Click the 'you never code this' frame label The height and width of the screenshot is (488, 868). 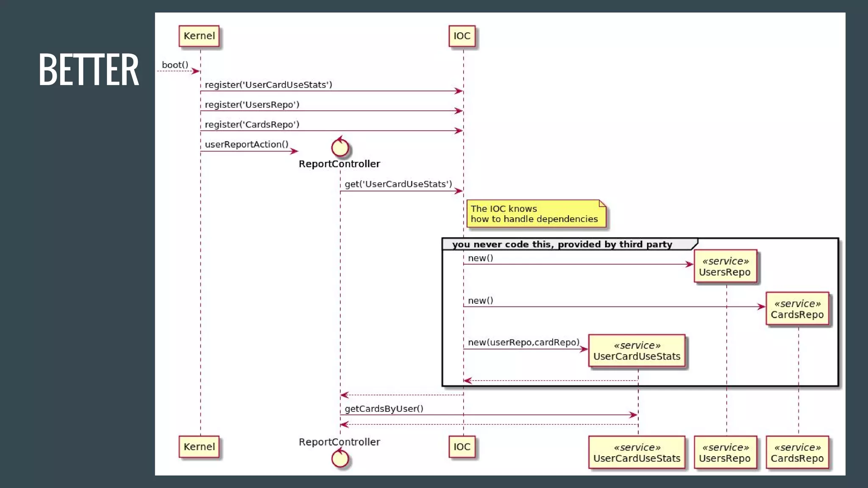click(562, 244)
